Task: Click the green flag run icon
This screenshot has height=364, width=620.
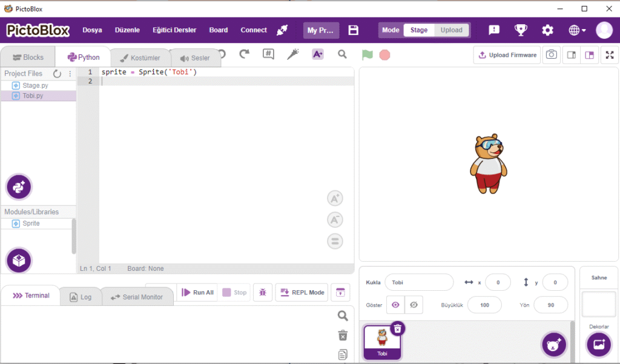Action: 367,54
